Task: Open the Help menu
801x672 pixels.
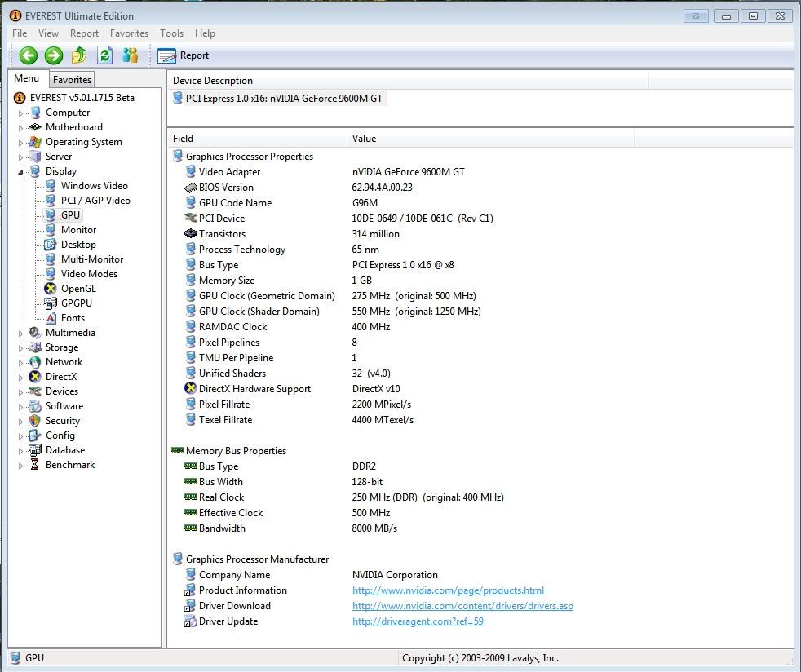Action: click(x=205, y=33)
